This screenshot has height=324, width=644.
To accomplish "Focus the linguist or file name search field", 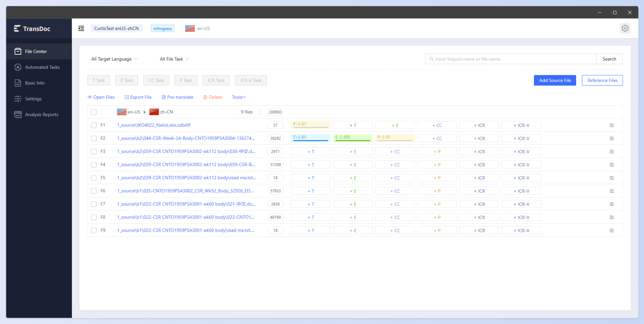I will [511, 59].
